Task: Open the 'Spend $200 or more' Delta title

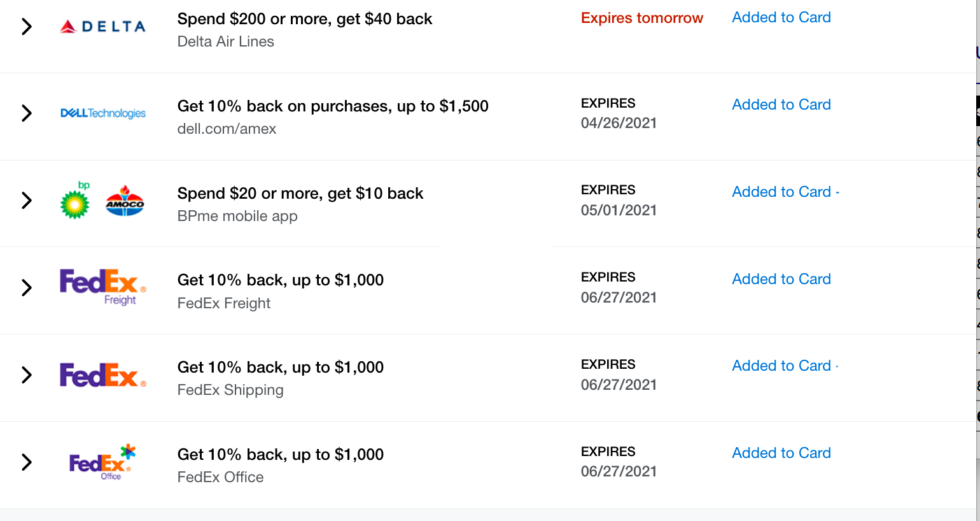Action: tap(304, 19)
